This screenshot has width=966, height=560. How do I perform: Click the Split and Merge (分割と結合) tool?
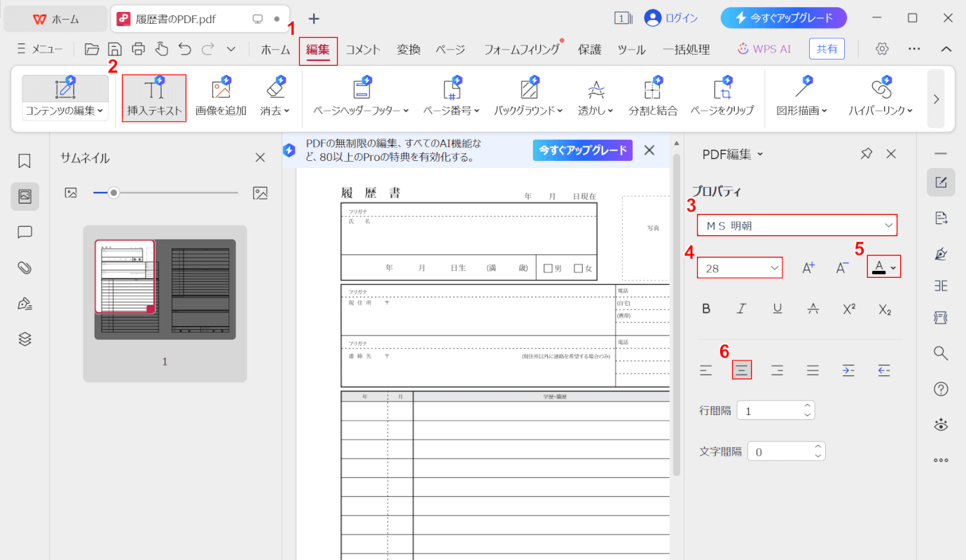pyautogui.click(x=653, y=98)
